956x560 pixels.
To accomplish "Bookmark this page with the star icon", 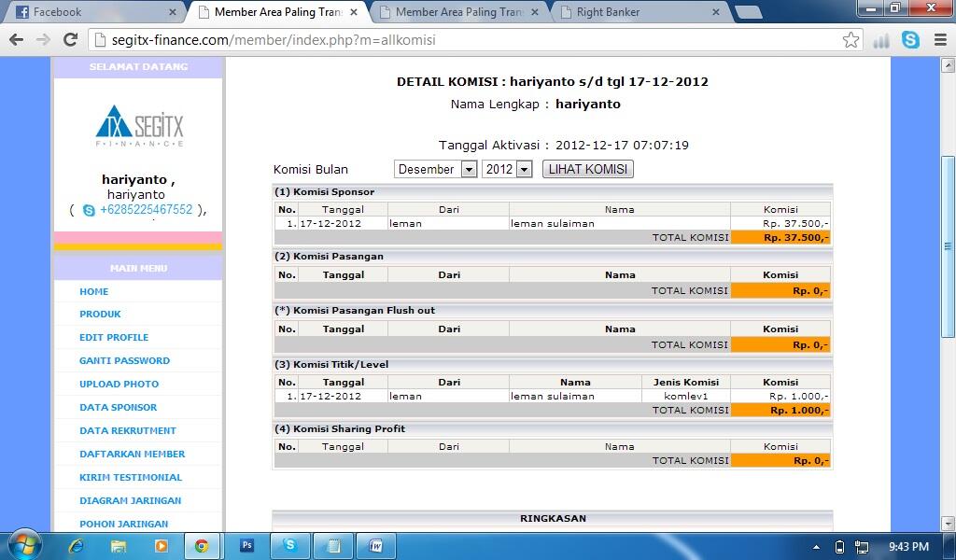I will pos(851,40).
